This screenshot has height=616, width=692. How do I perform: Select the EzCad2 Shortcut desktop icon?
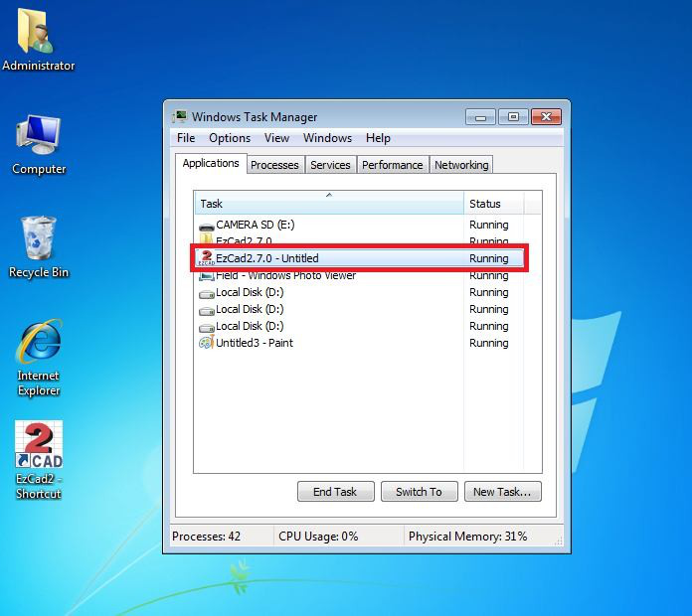point(39,460)
